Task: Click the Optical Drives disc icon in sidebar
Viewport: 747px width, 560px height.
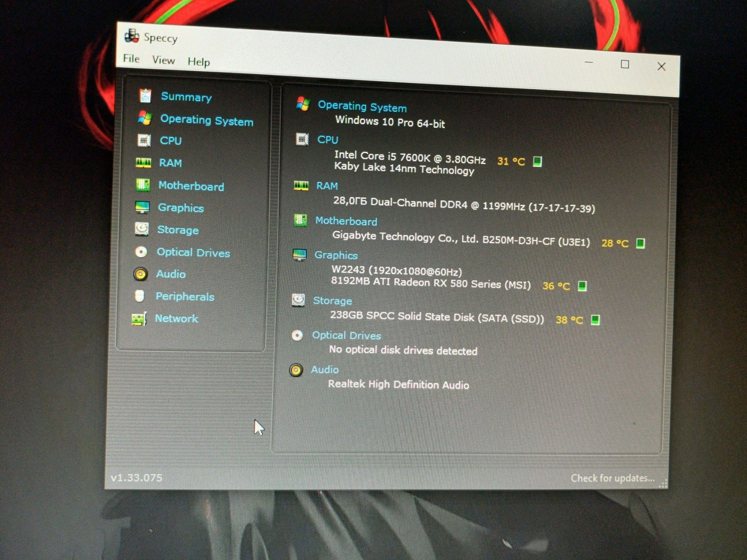Action: (x=141, y=252)
